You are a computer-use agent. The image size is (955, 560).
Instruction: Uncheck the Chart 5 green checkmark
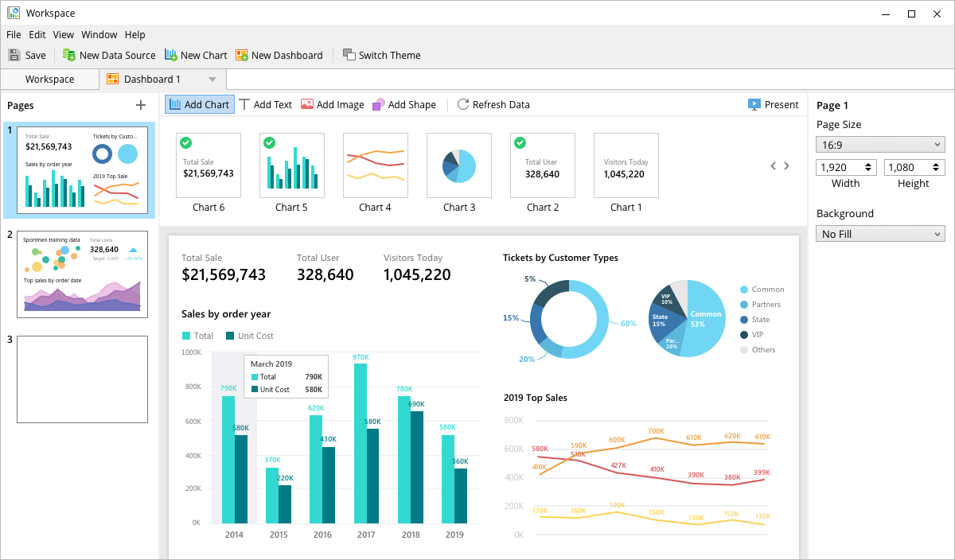click(269, 142)
